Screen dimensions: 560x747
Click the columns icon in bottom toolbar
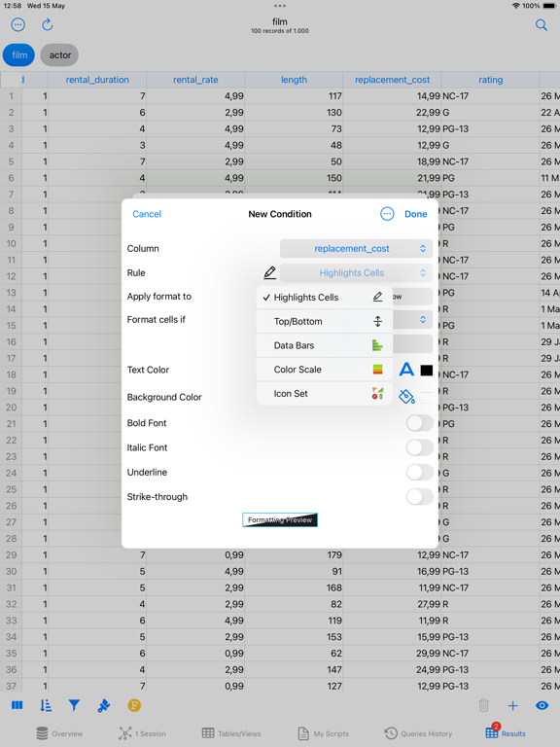[x=17, y=705]
